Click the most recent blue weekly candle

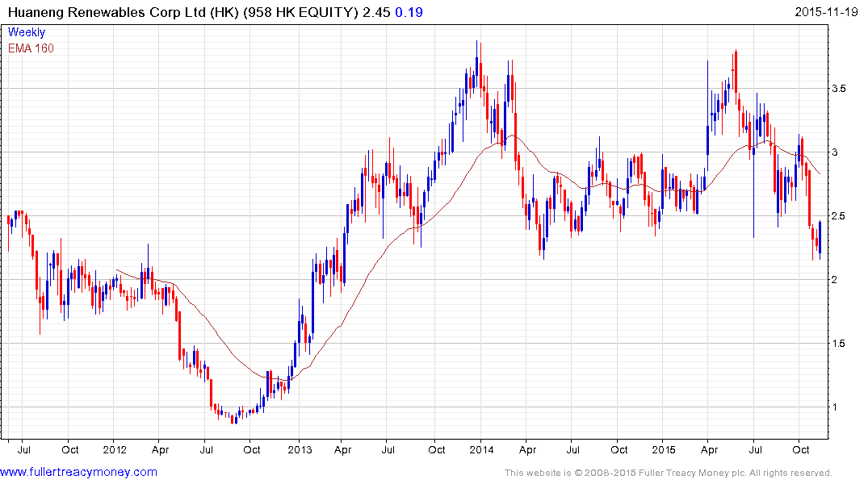pos(820,240)
